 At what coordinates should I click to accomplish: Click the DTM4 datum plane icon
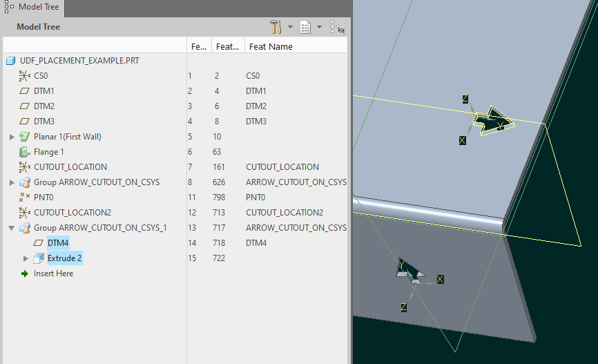click(x=38, y=243)
